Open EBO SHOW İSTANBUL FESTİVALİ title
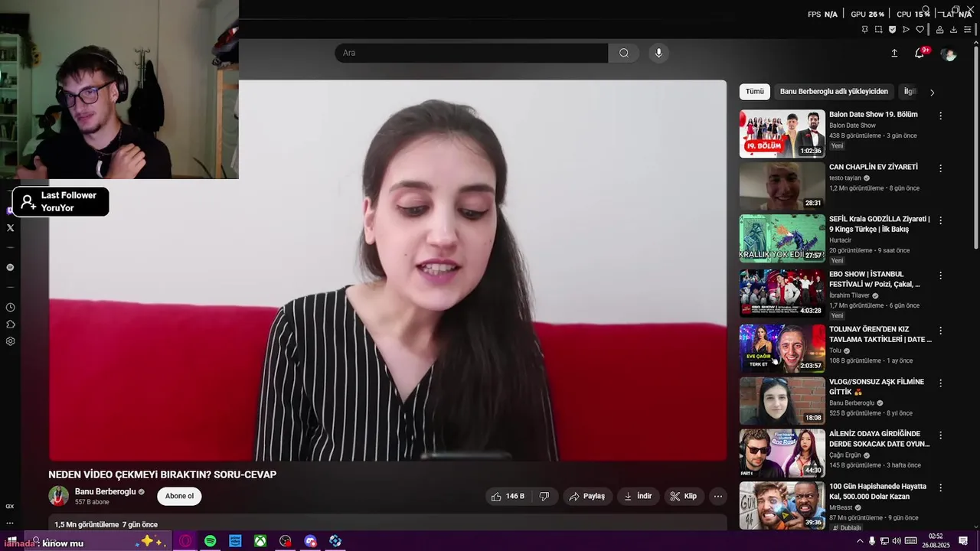Viewport: 980px width, 551px height. [x=874, y=279]
